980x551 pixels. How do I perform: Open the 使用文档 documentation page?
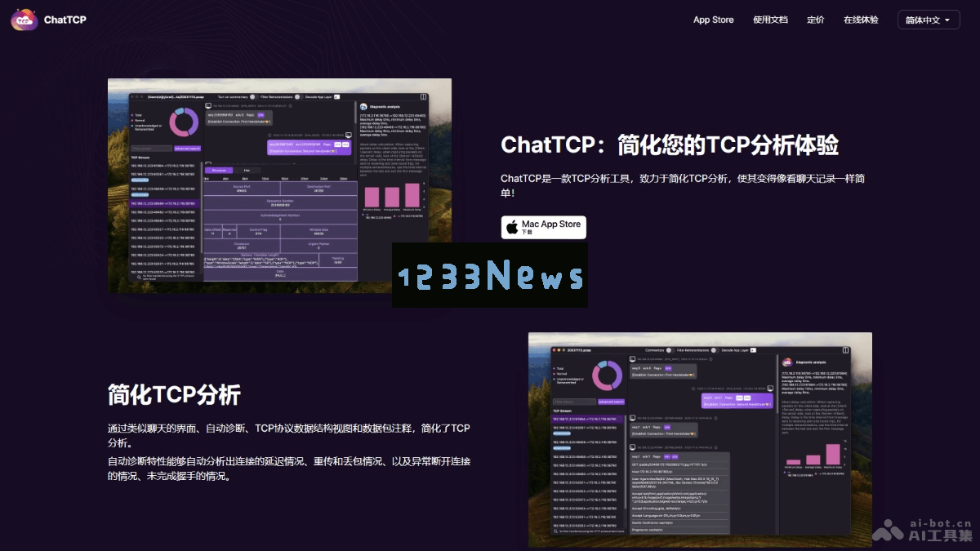point(770,20)
